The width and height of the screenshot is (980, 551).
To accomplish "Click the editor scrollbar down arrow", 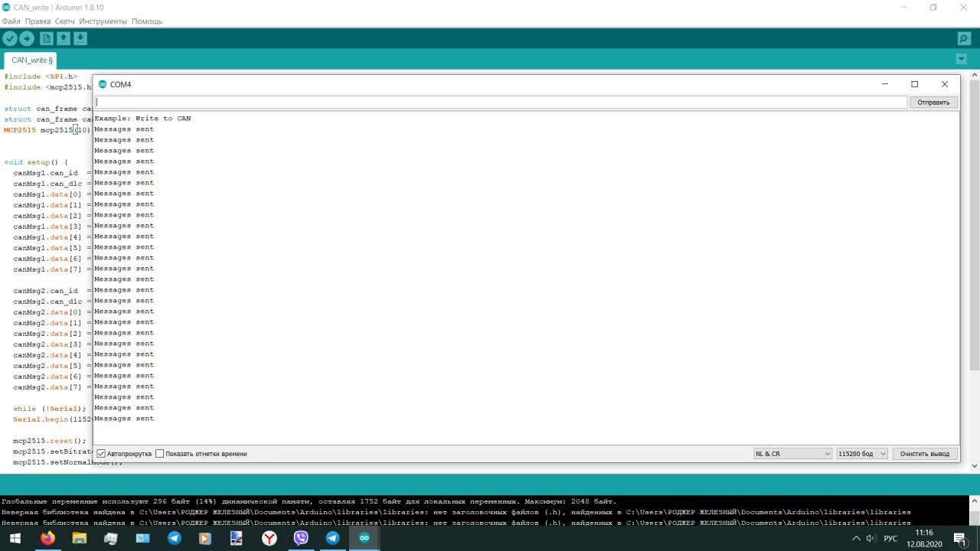I will (x=975, y=466).
